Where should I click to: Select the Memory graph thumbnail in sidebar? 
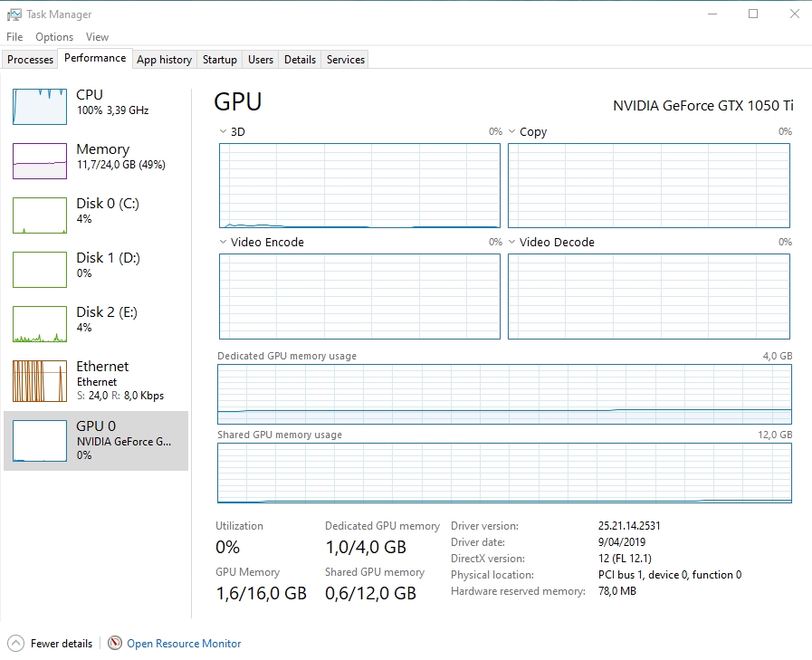[40, 161]
